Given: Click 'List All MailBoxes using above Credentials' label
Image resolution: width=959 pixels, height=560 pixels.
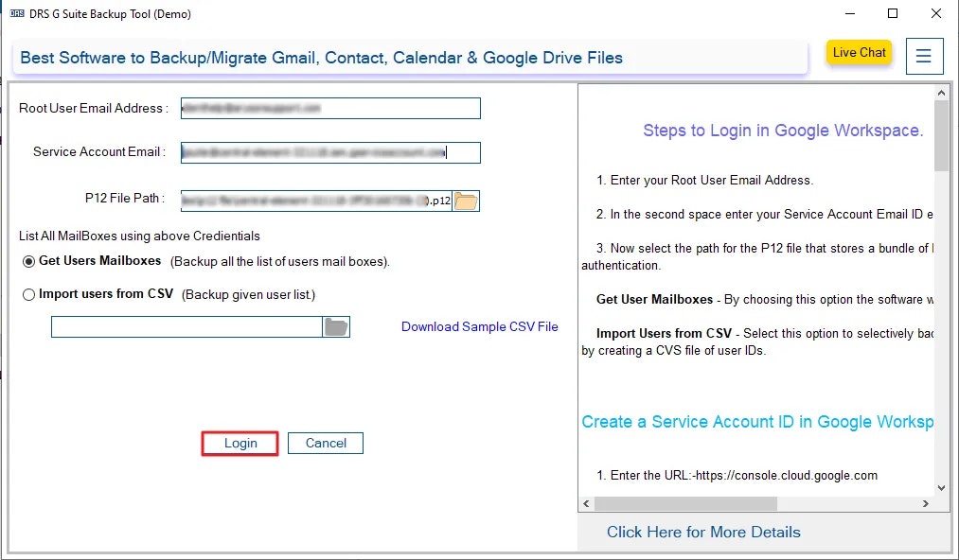Looking at the screenshot, I should [139, 236].
